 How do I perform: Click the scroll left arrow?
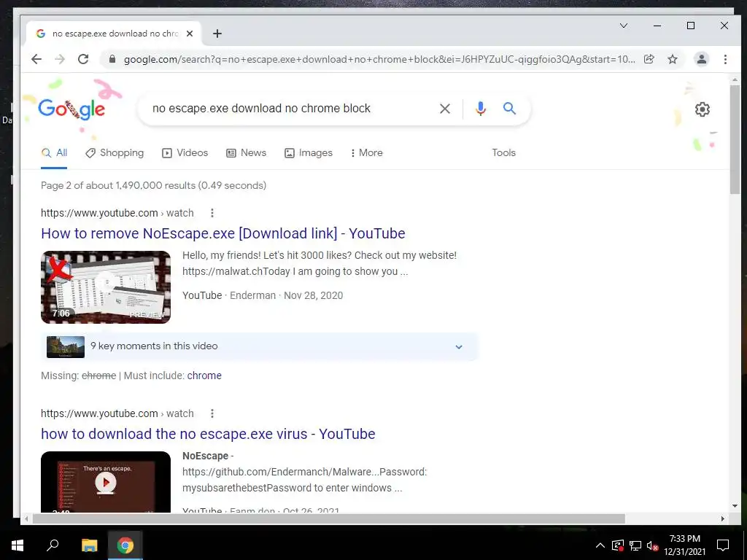click(x=26, y=518)
